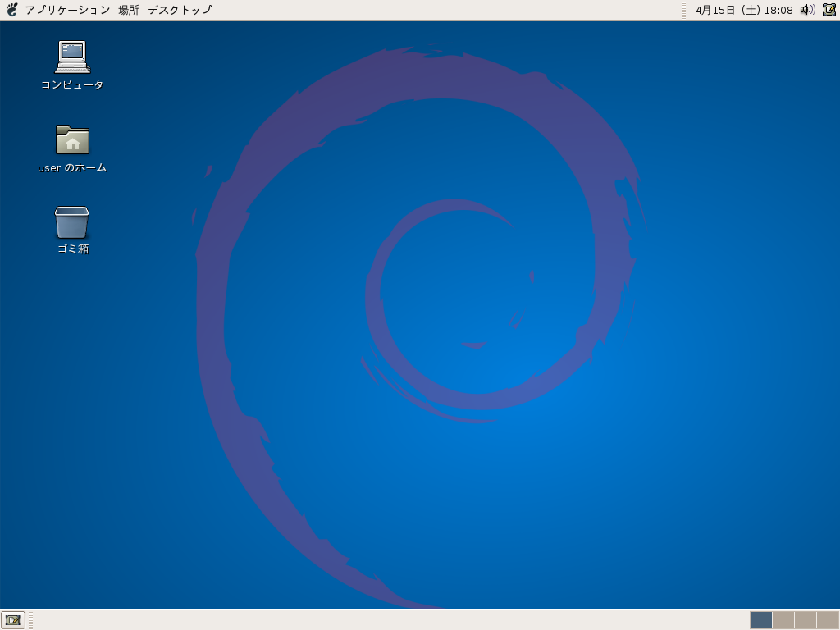Click the volume speaker icon
This screenshot has width=840, height=630.
(x=807, y=10)
